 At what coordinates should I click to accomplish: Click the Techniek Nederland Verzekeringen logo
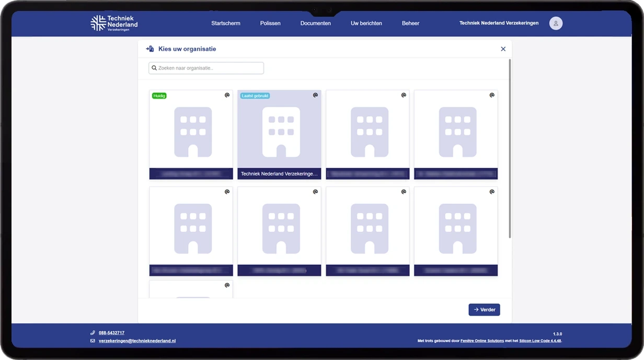(114, 23)
